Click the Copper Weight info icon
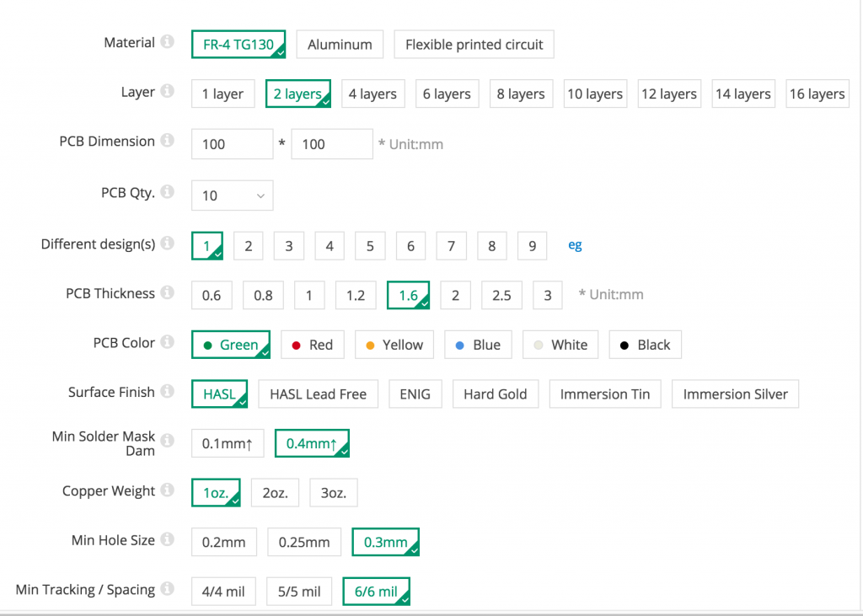This screenshot has height=616, width=863. (168, 490)
